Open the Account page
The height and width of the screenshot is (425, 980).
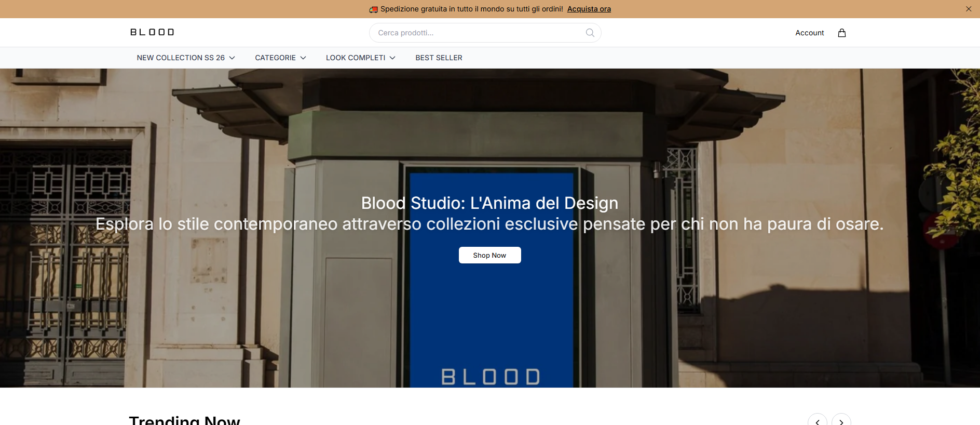(810, 33)
